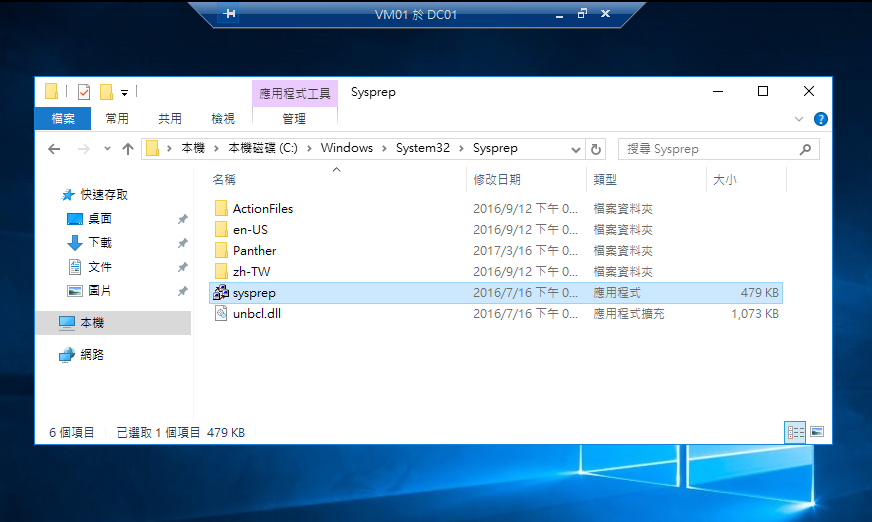Screen dimensions: 872x522
Task: Open recent locations dropdown arrow
Action: [x=107, y=149]
